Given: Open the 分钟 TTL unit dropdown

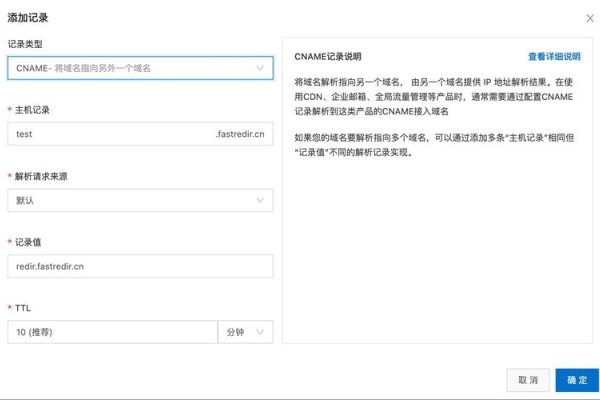Looking at the screenshot, I should [x=245, y=332].
